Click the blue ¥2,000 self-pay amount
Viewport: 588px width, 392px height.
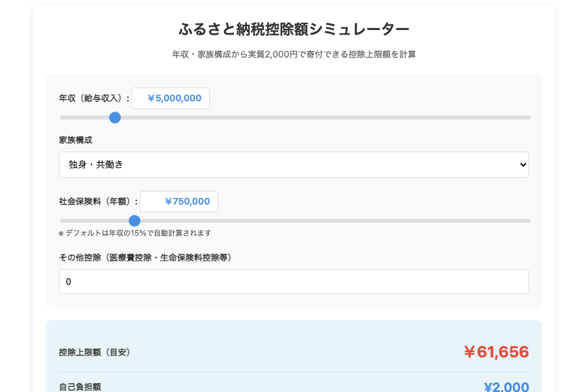506,387
